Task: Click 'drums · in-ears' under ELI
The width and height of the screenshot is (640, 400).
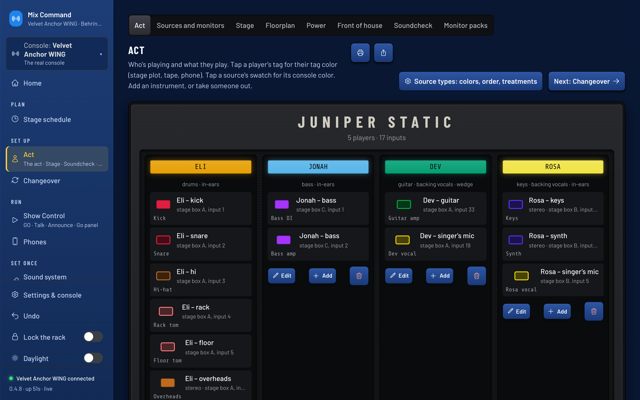Action: pyautogui.click(x=200, y=184)
